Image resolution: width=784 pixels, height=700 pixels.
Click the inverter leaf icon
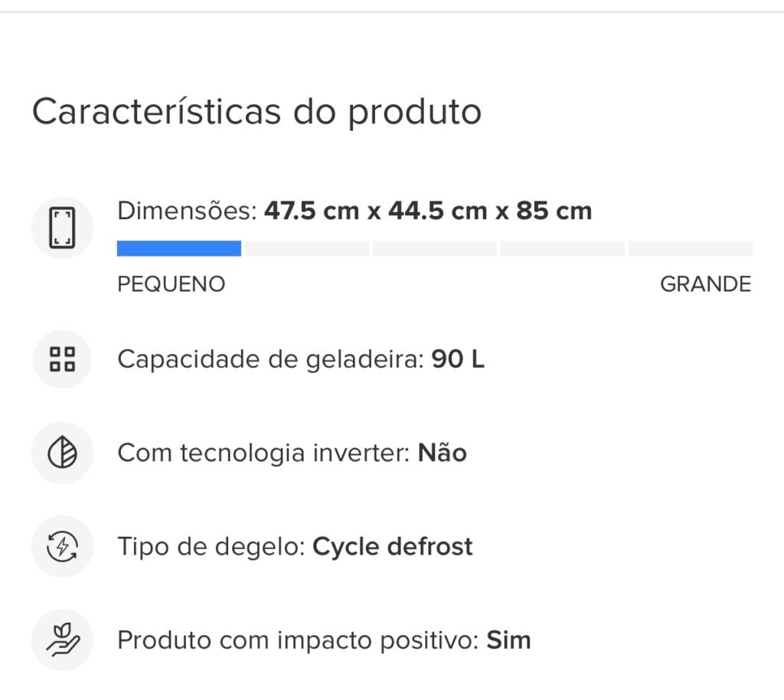tap(62, 453)
